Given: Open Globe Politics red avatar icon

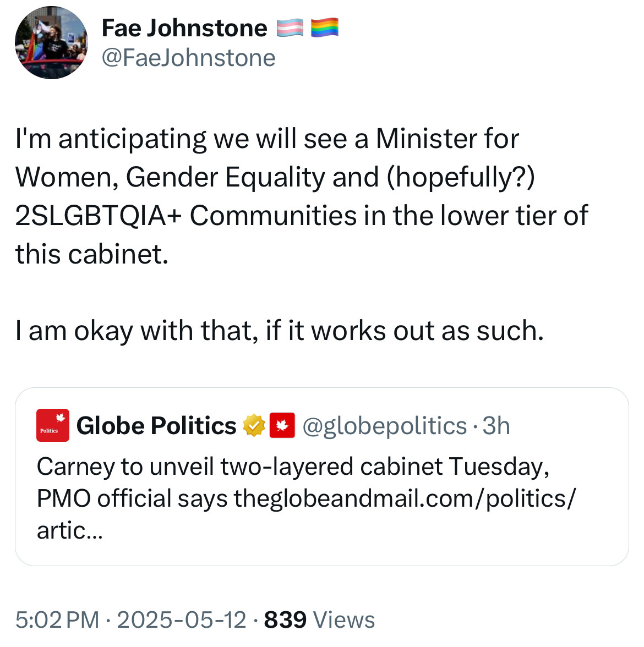Looking at the screenshot, I should click(x=53, y=425).
